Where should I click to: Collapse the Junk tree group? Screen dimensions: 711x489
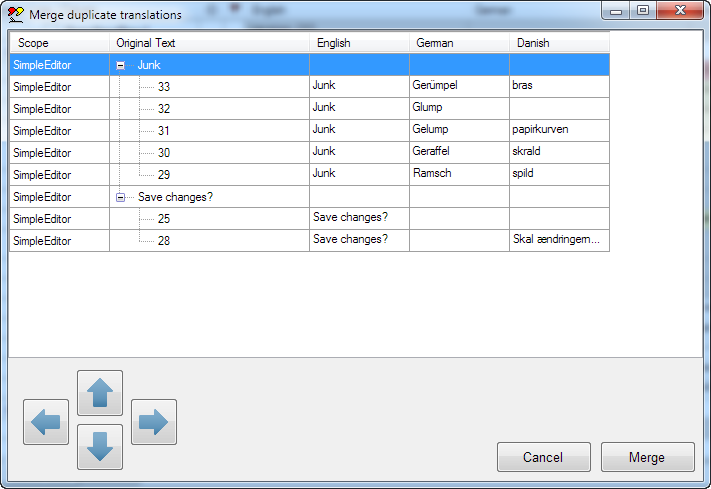pos(121,64)
